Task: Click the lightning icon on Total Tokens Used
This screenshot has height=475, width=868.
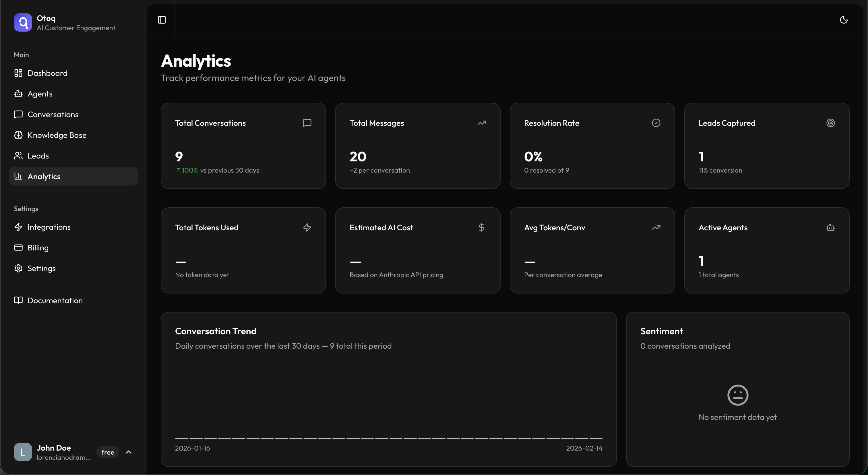Action: 307,227
